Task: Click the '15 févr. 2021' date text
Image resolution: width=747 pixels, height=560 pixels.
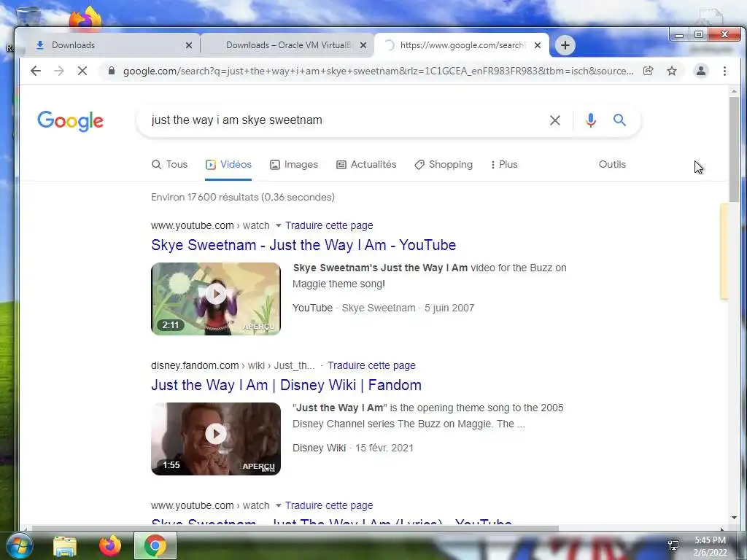Action: [x=384, y=448]
